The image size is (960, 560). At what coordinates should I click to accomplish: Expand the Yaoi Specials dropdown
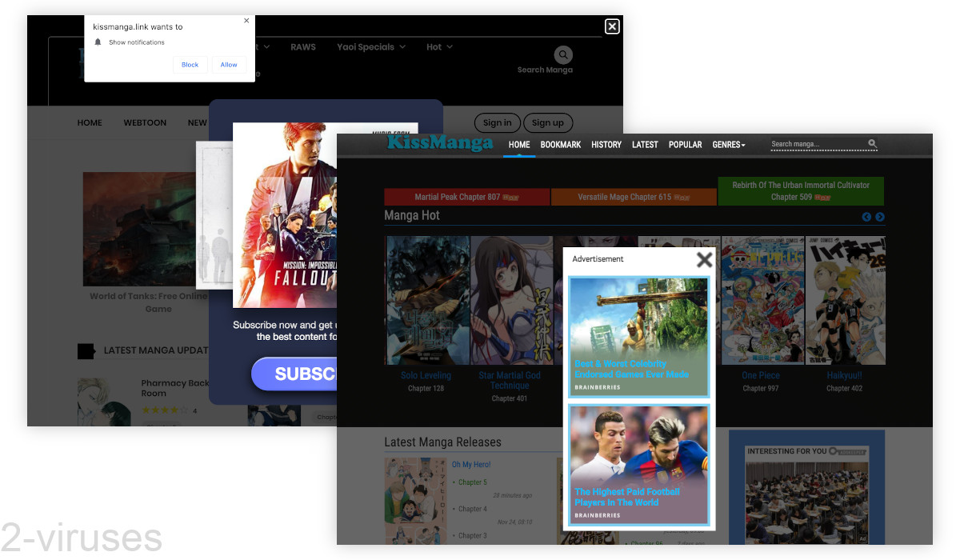tap(371, 47)
